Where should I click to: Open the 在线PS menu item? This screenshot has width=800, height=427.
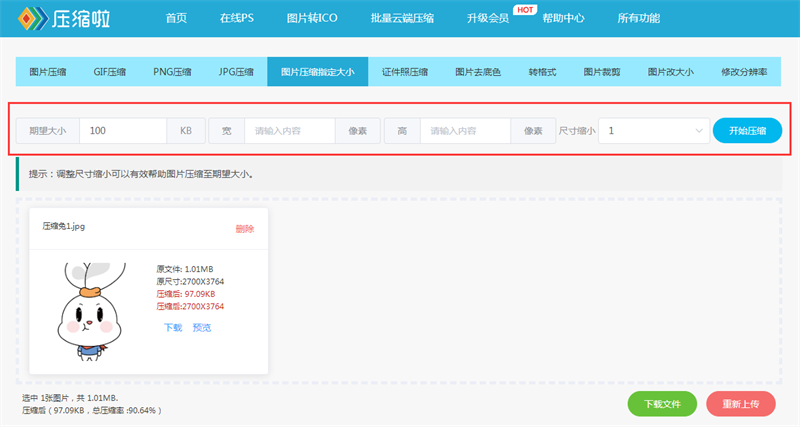[237, 18]
